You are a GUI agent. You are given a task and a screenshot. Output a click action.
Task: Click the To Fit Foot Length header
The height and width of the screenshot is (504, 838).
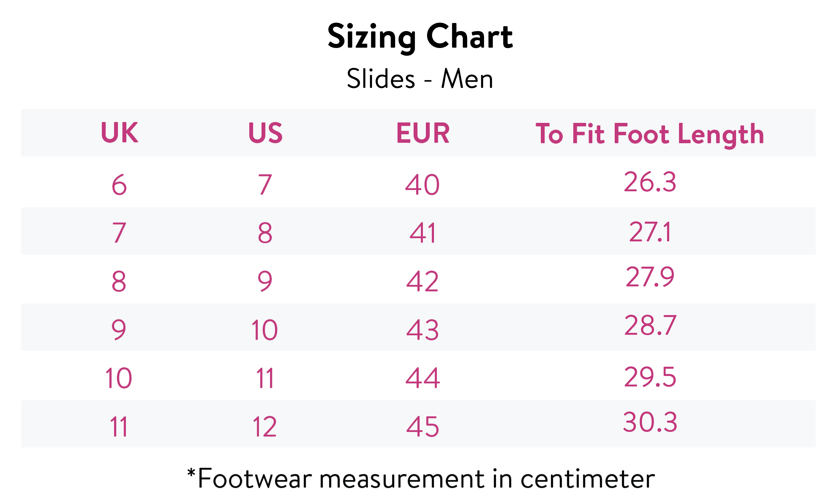pos(650,134)
